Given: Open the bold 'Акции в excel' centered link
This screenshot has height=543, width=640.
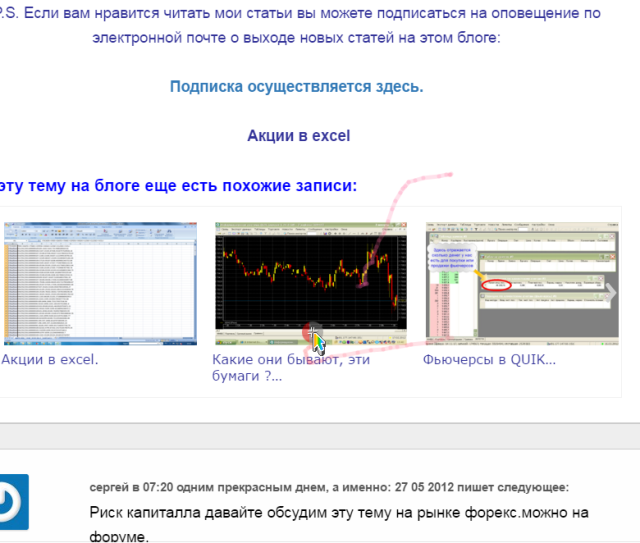Looking at the screenshot, I should [x=298, y=135].
